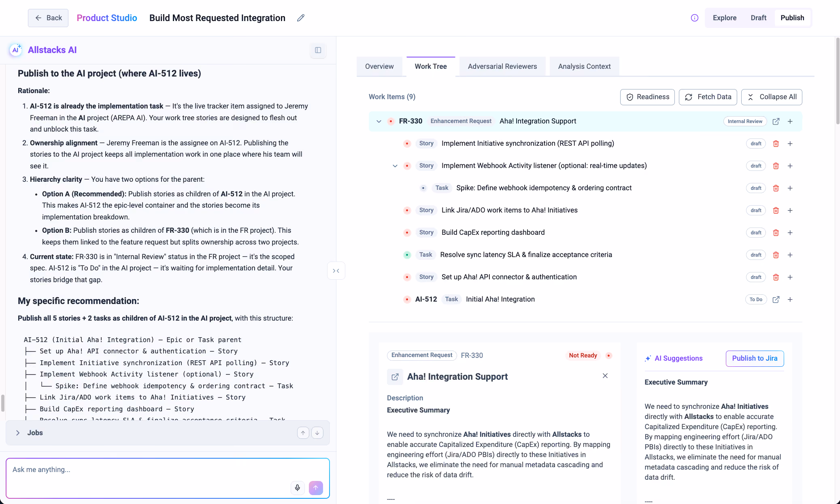Click the AI Suggestions heading
This screenshot has width=840, height=504.
pyautogui.click(x=678, y=358)
